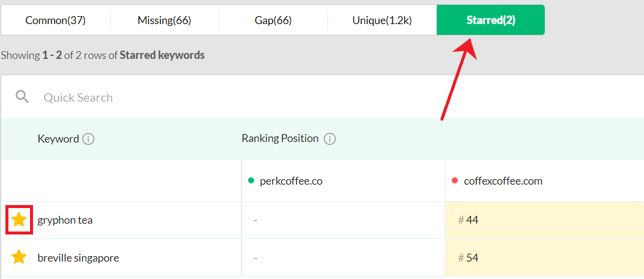Select the Starred(2) tab
This screenshot has height=279, width=644.
[x=491, y=20]
